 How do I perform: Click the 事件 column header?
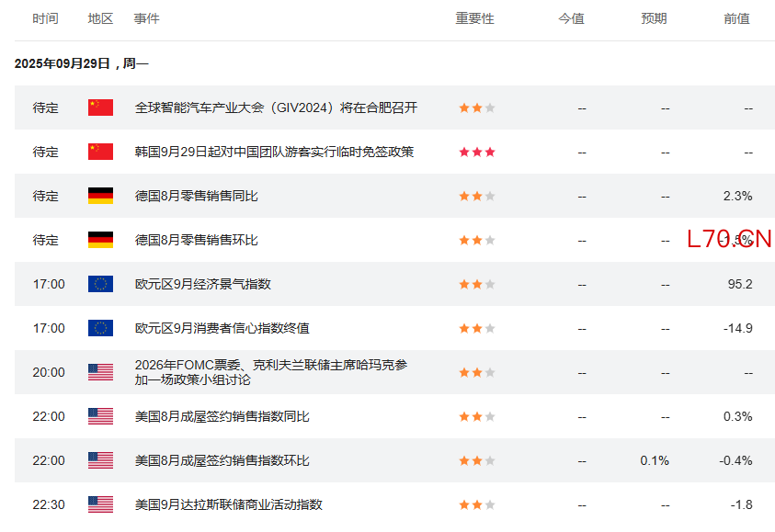coord(146,18)
